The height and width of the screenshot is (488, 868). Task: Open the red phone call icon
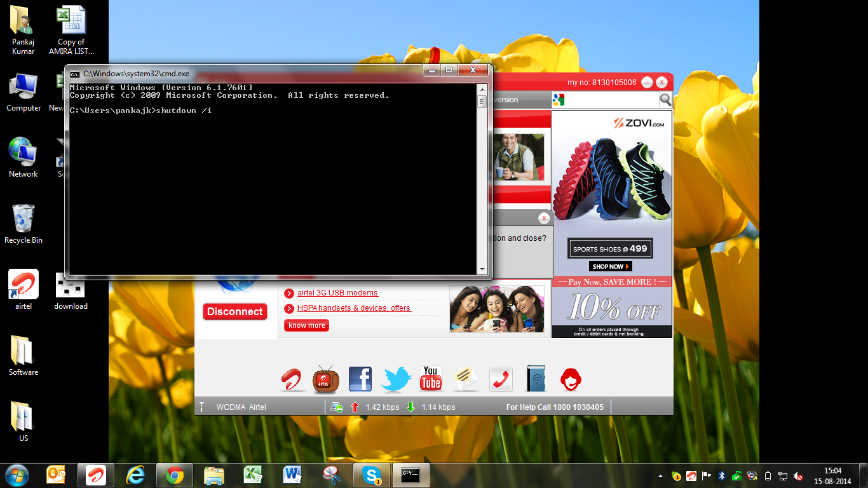(501, 379)
